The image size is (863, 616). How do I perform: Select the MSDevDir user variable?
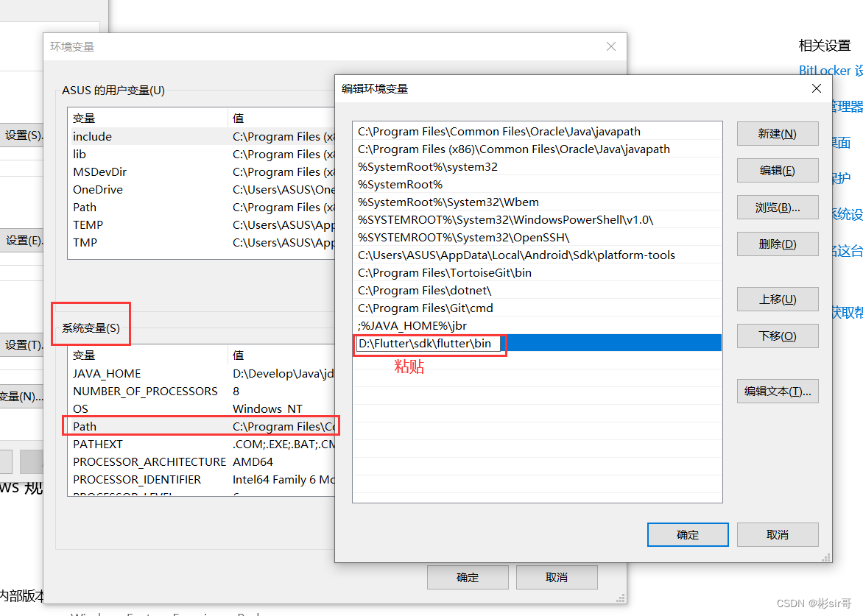pyautogui.click(x=202, y=171)
